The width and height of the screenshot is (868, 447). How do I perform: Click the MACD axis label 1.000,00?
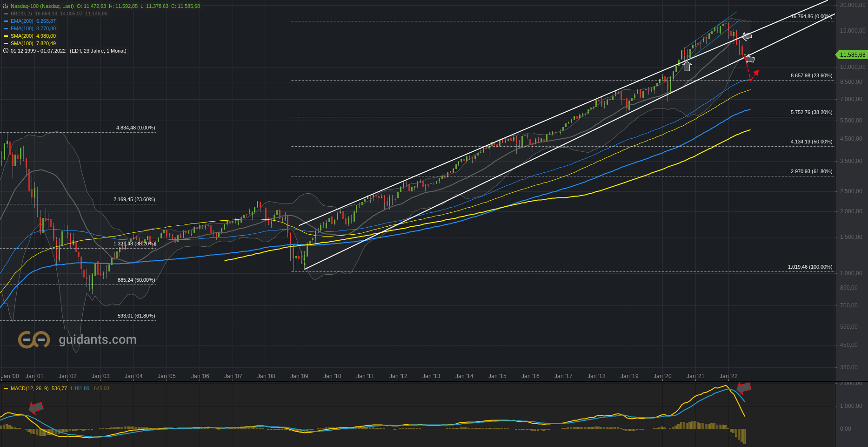click(851, 406)
